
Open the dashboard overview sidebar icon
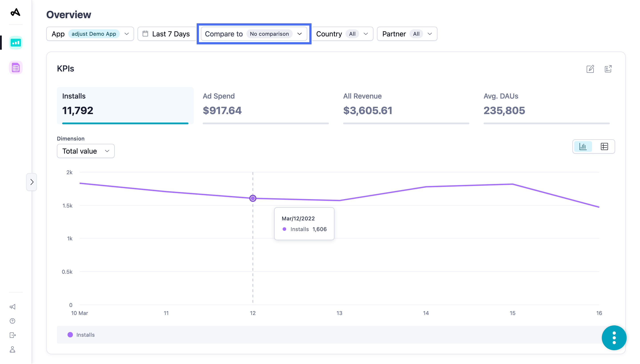click(x=16, y=43)
